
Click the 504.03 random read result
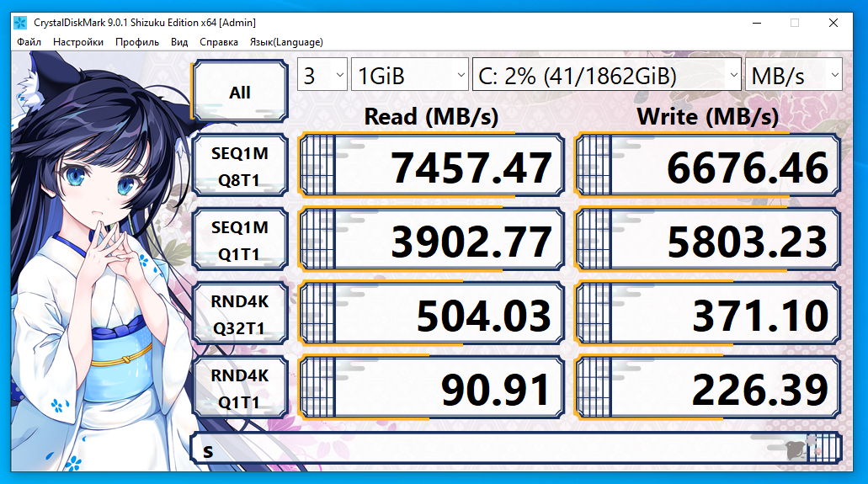click(x=431, y=314)
